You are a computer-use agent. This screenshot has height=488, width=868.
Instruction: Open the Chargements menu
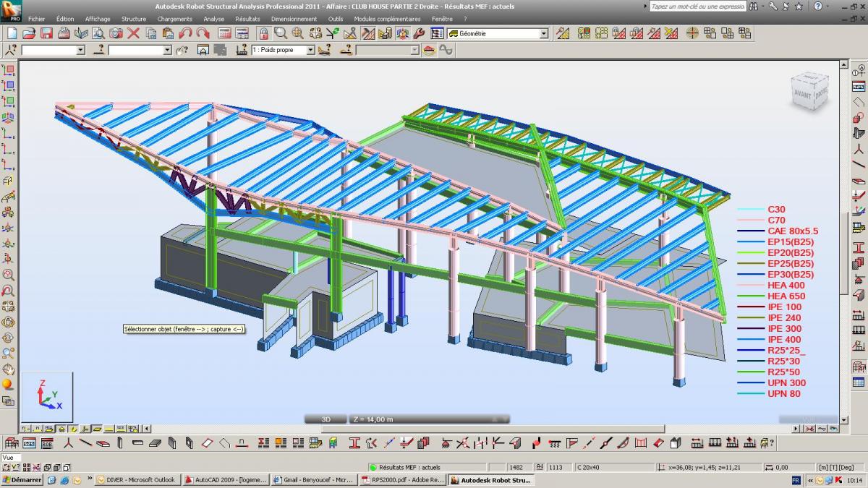[x=174, y=19]
